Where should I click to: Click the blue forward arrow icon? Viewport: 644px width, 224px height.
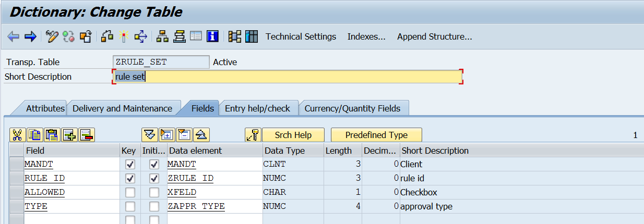[x=30, y=36]
